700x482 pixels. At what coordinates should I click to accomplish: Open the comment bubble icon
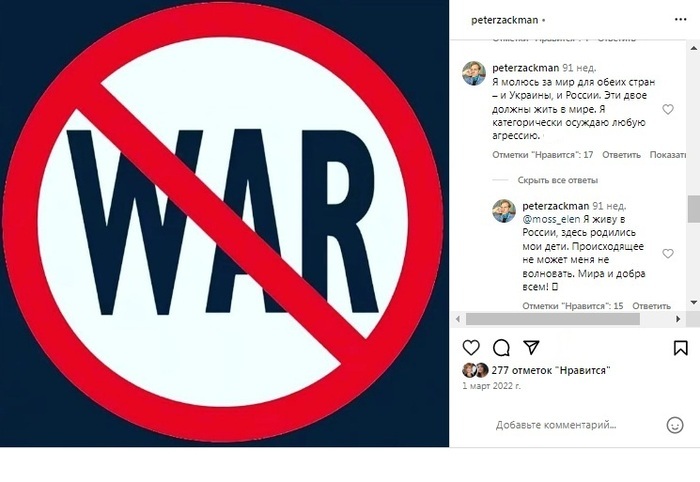[501, 347]
